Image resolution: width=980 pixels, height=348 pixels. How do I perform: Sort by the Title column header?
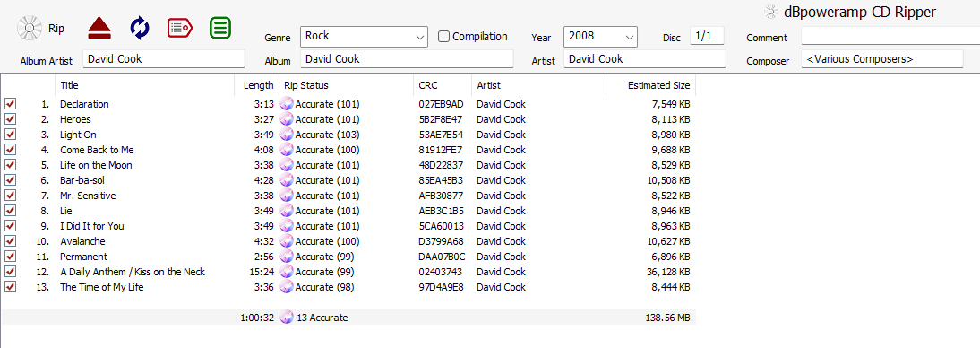[x=145, y=85]
